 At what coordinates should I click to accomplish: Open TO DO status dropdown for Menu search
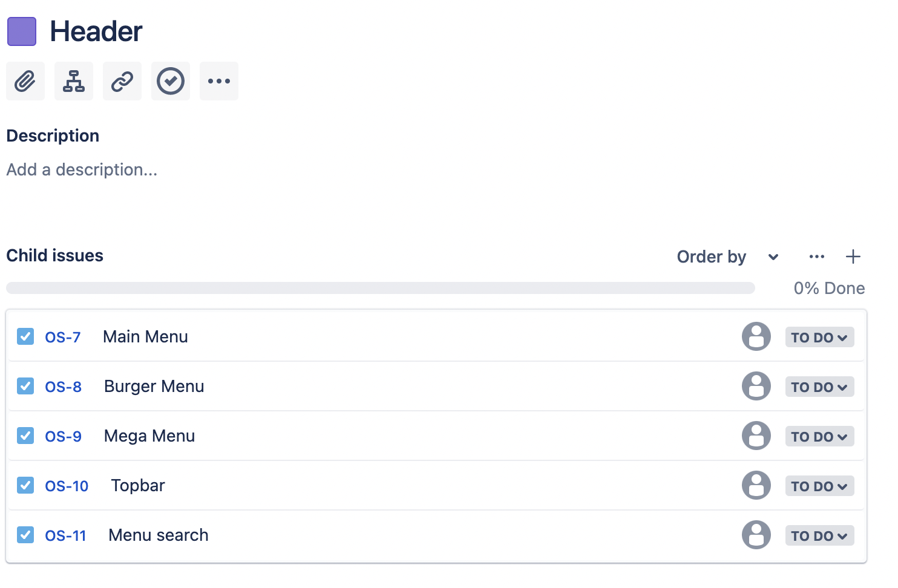(819, 535)
